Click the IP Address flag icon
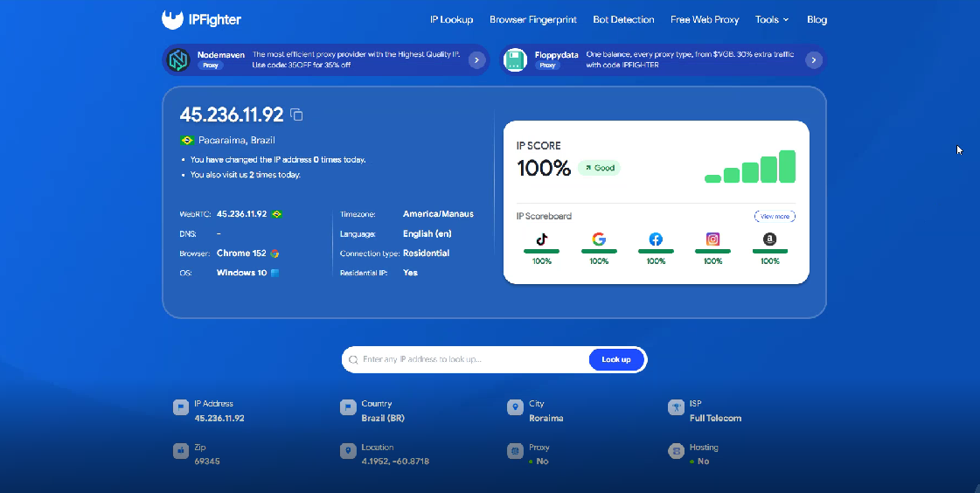 pyautogui.click(x=181, y=407)
